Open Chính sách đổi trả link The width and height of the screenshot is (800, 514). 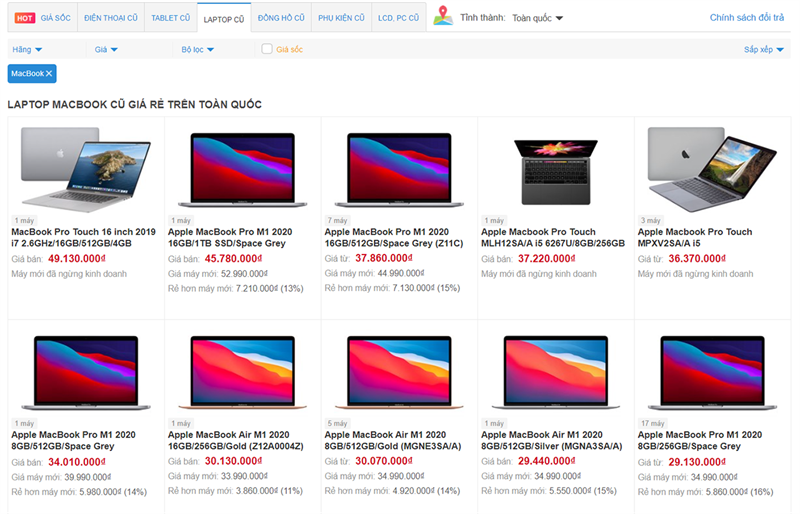coord(747,17)
